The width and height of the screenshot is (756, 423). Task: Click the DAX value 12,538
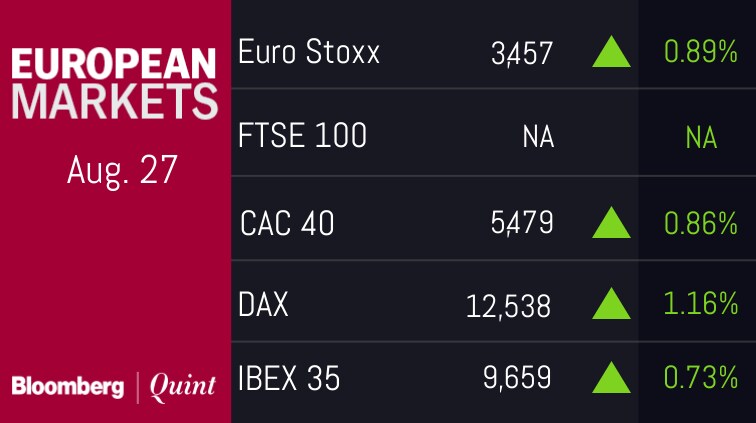(x=508, y=305)
